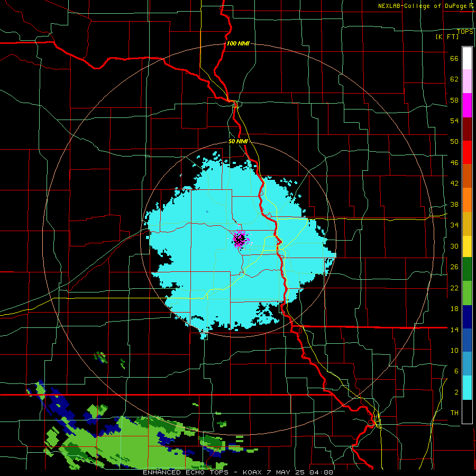Screen dimensions: 476x476
Task: Click the black TH legend swatch
Action: [x=467, y=411]
